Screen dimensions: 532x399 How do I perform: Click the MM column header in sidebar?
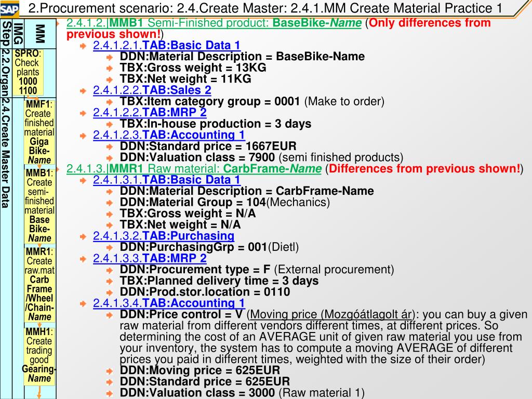point(40,34)
